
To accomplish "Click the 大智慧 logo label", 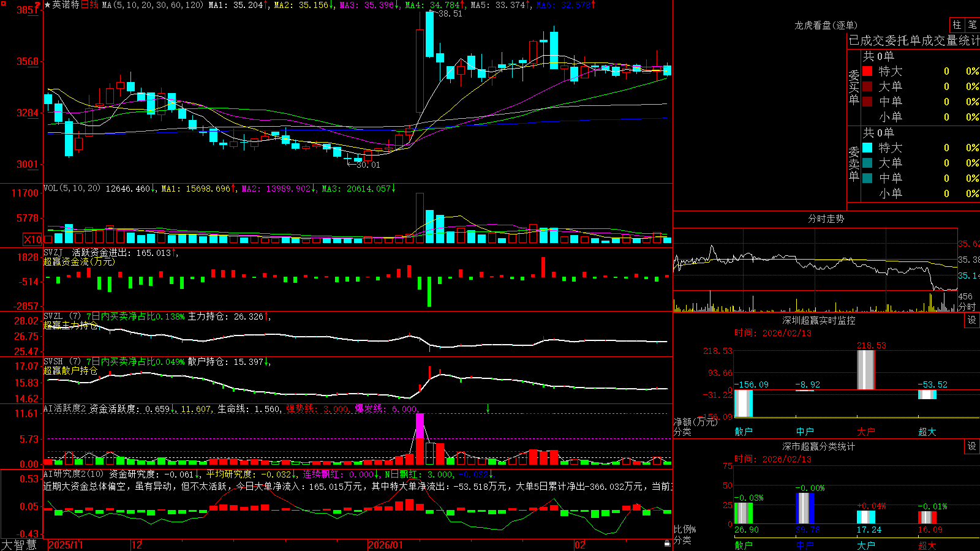I will point(19,545).
